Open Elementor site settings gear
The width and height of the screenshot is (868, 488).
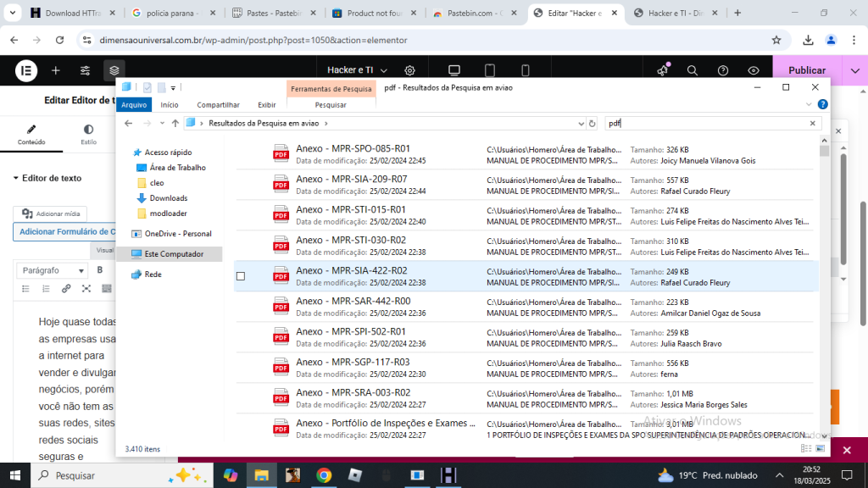pyautogui.click(x=409, y=70)
